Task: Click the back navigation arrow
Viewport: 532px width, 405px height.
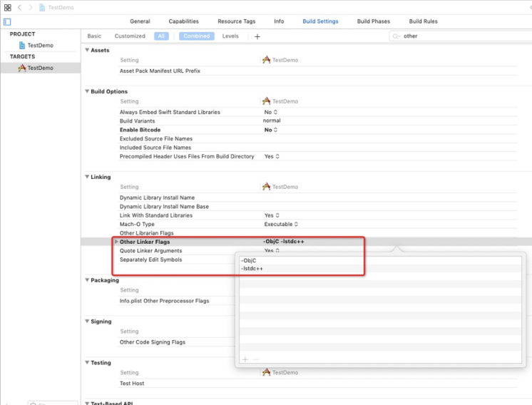Action: pyautogui.click(x=19, y=6)
